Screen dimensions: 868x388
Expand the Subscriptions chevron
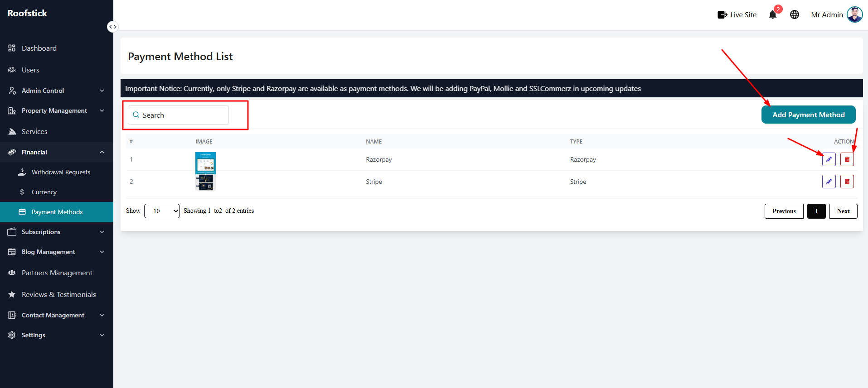tap(102, 232)
